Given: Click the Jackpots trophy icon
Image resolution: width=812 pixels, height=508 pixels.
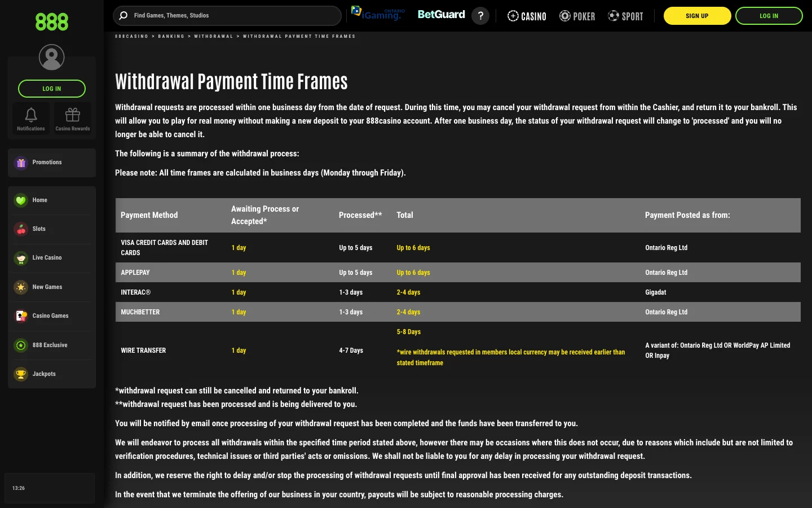Looking at the screenshot, I should (21, 374).
